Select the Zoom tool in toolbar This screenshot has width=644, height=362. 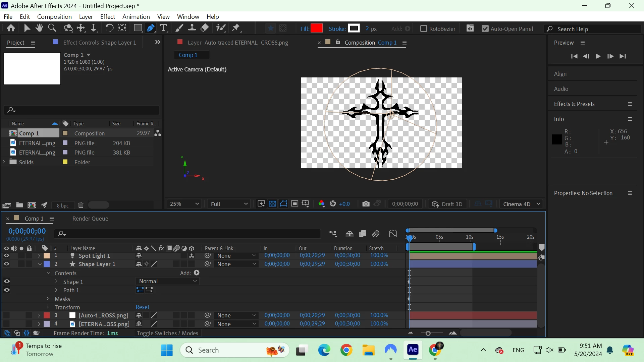[52, 28]
